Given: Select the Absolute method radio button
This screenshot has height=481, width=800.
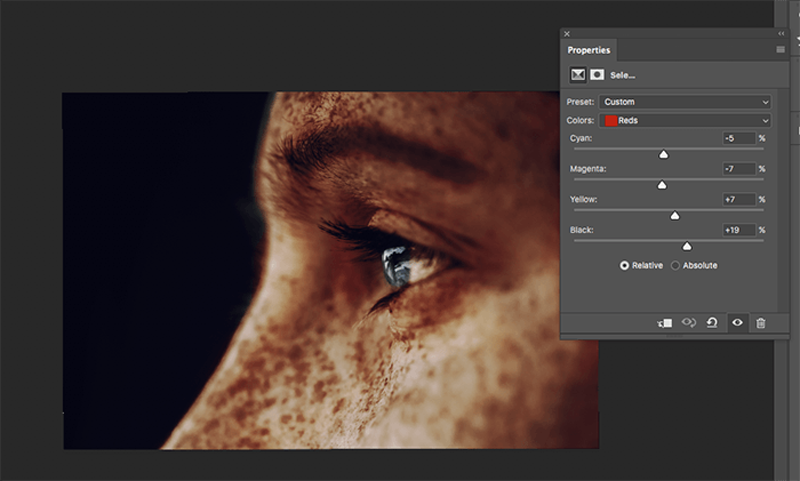Looking at the screenshot, I should click(x=675, y=266).
